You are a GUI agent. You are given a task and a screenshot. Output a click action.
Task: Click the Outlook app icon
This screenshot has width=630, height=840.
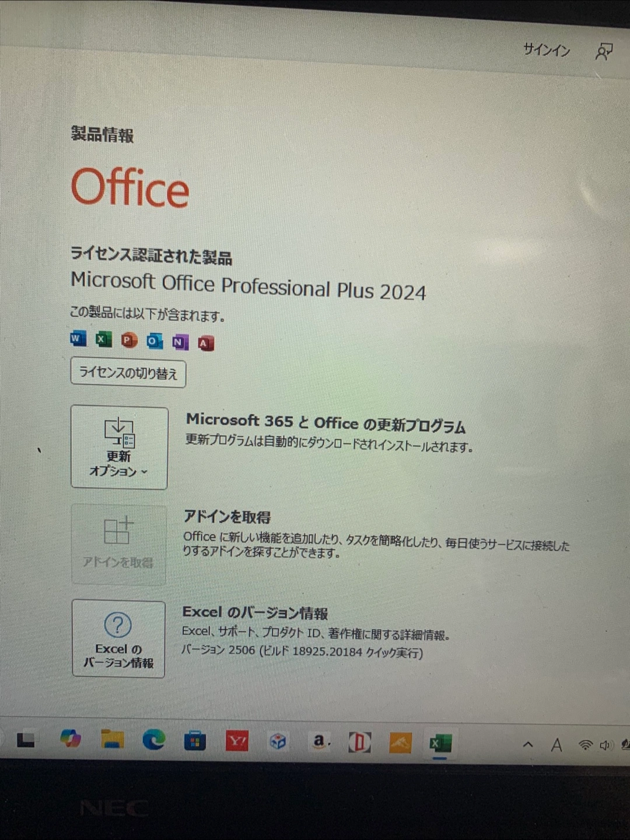point(154,341)
